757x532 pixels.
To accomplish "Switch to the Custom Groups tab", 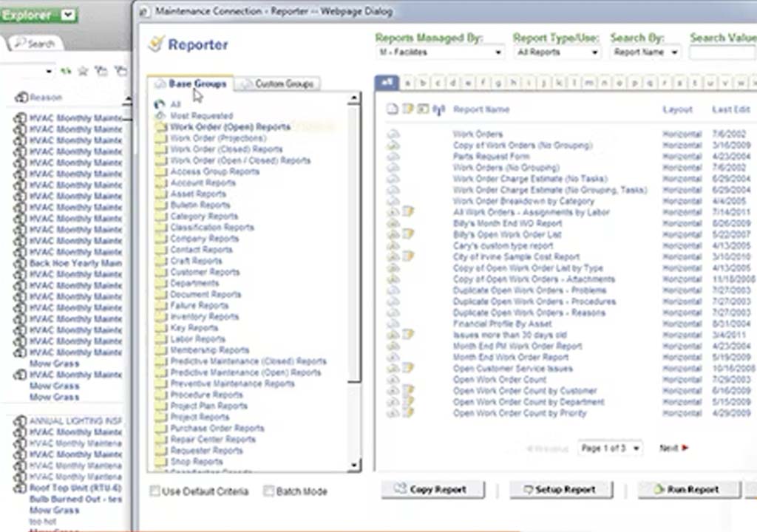I will (x=279, y=84).
